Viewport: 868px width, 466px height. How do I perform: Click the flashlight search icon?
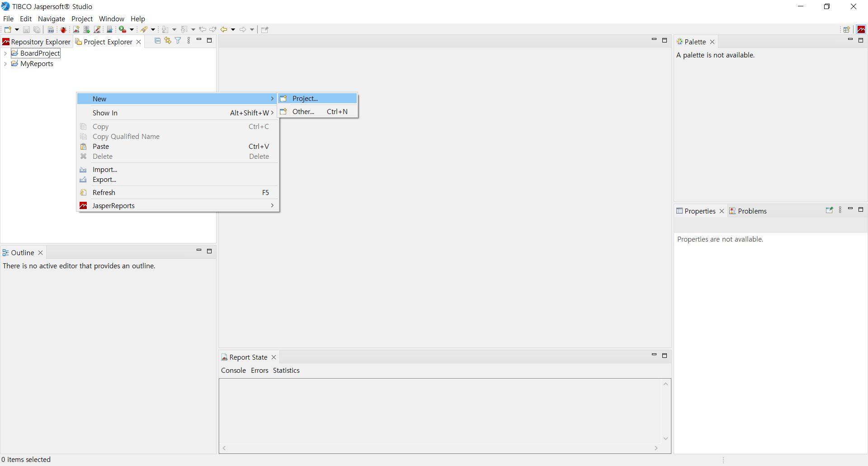click(x=144, y=29)
